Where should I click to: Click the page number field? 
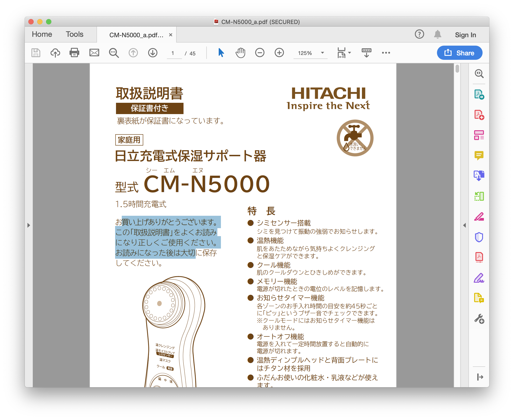tap(174, 53)
